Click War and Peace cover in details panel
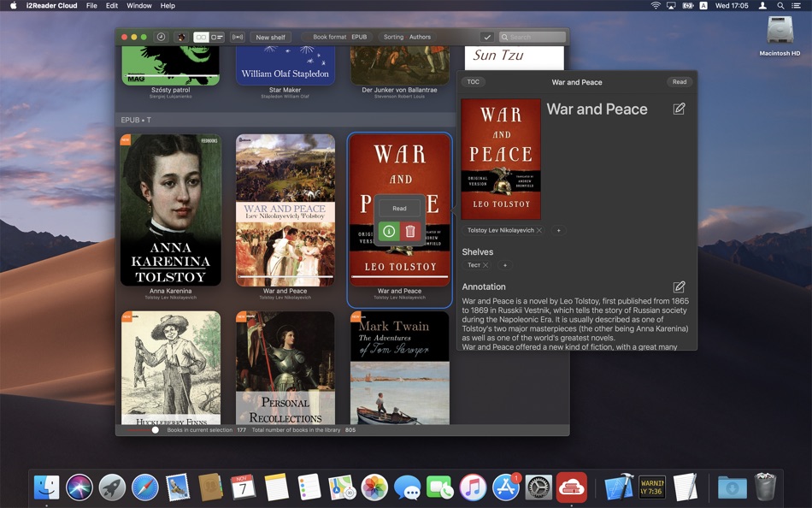The width and height of the screenshot is (812, 508). [501, 159]
